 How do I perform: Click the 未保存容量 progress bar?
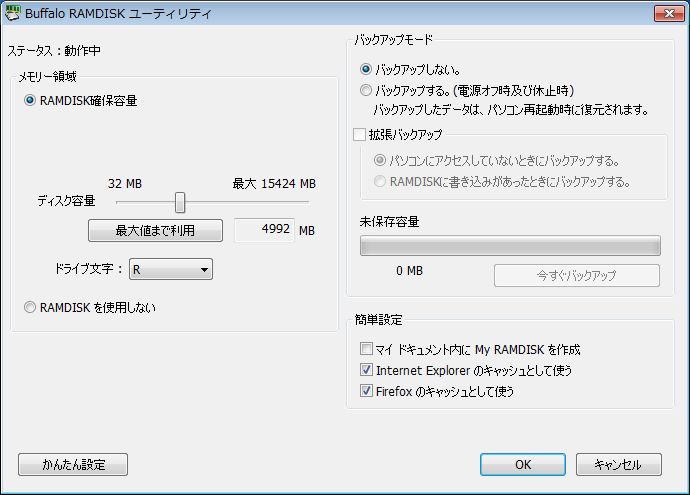click(x=510, y=246)
